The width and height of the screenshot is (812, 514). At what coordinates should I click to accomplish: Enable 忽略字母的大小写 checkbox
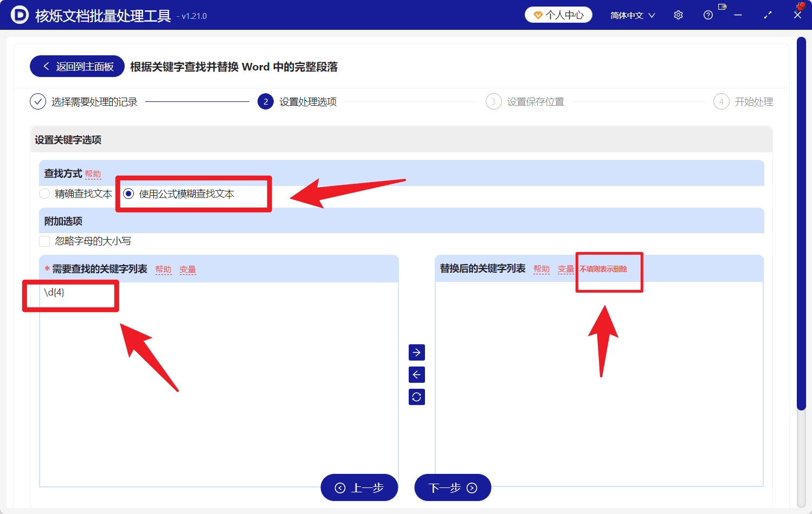pyautogui.click(x=44, y=241)
